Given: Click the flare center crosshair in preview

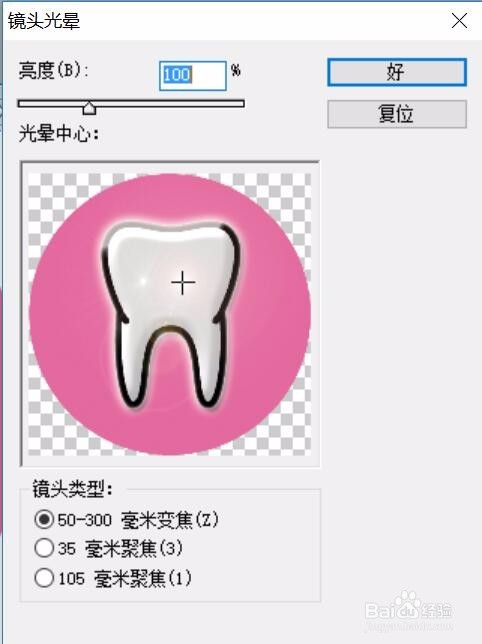Looking at the screenshot, I should (183, 283).
